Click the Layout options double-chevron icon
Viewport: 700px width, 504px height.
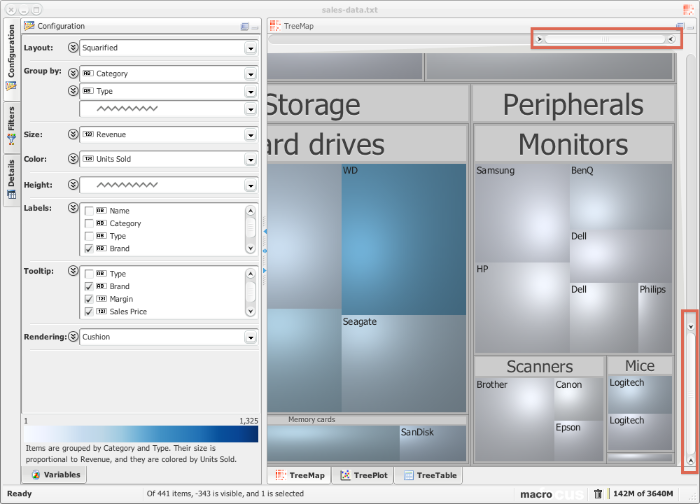point(73,47)
